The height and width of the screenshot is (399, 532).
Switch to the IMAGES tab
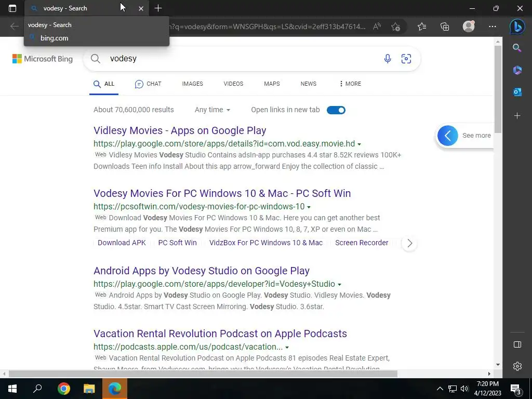click(192, 84)
